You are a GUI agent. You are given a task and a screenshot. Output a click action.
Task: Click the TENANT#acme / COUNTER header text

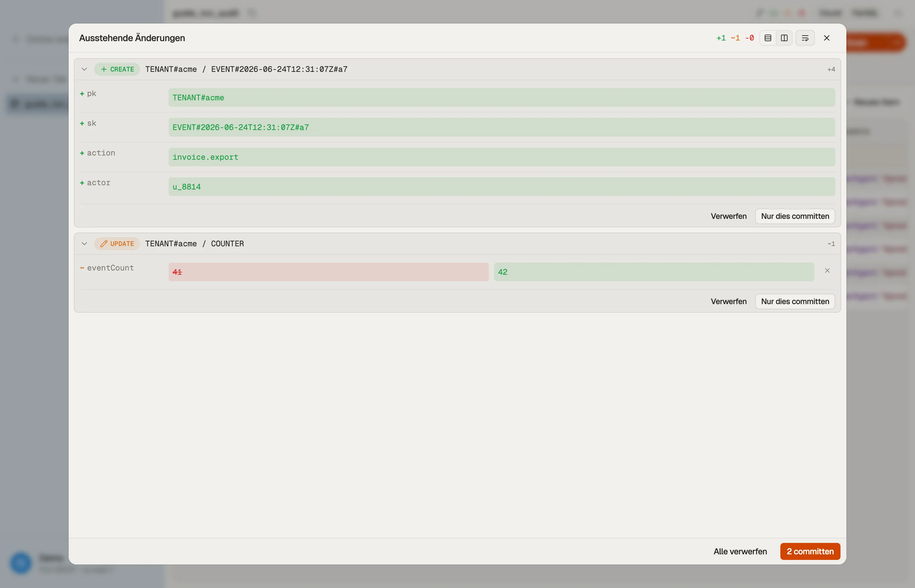(x=194, y=244)
